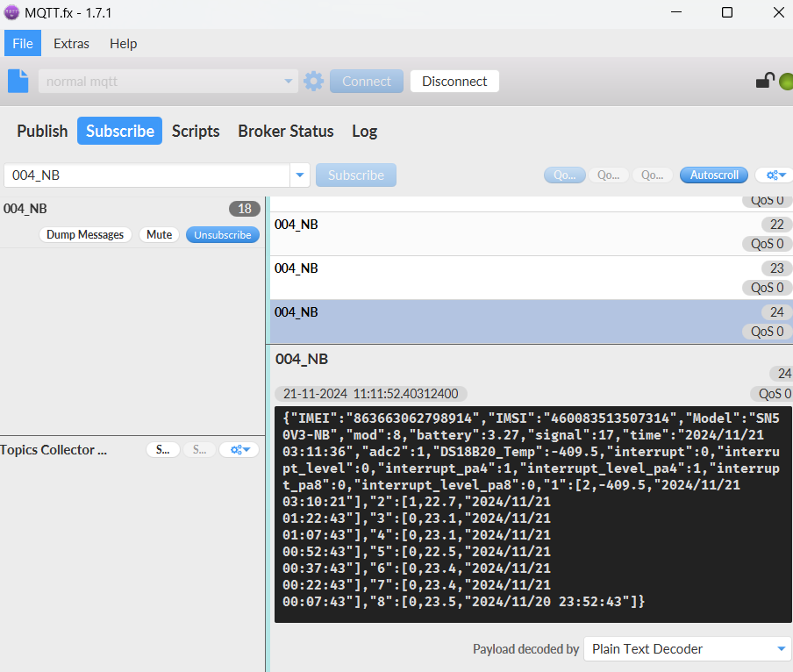Click inside the JSON payload text area
The height and width of the screenshot is (672, 793).
point(533,515)
